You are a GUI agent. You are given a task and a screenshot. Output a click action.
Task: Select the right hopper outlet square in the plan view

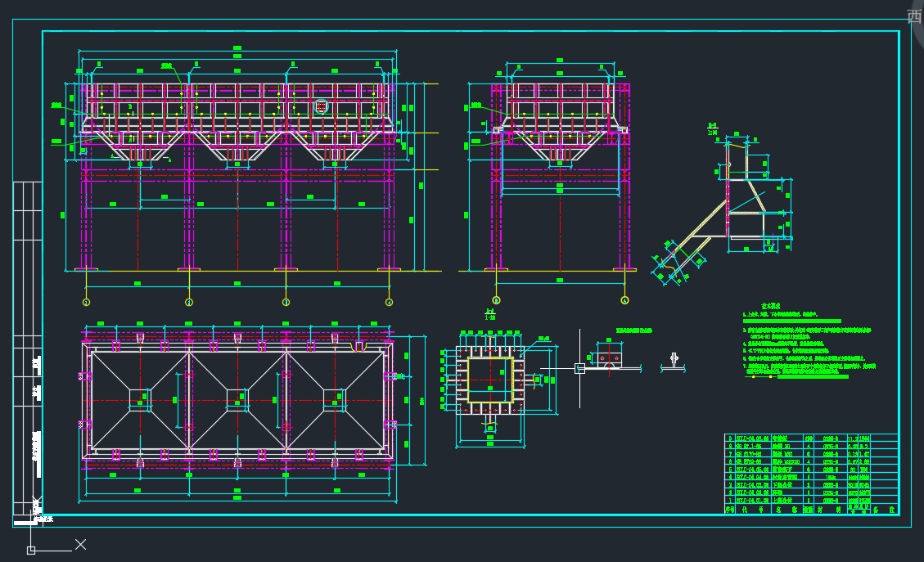point(334,399)
